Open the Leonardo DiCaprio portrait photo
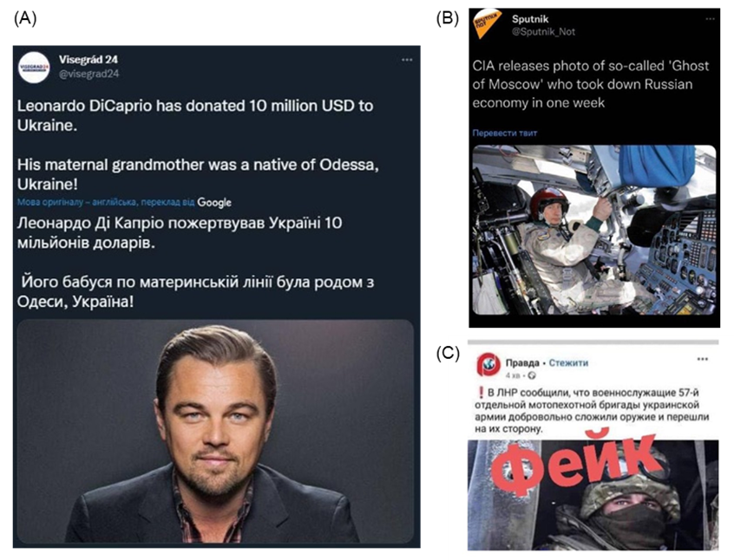Viewport: 734px width, 560px height. [215, 432]
